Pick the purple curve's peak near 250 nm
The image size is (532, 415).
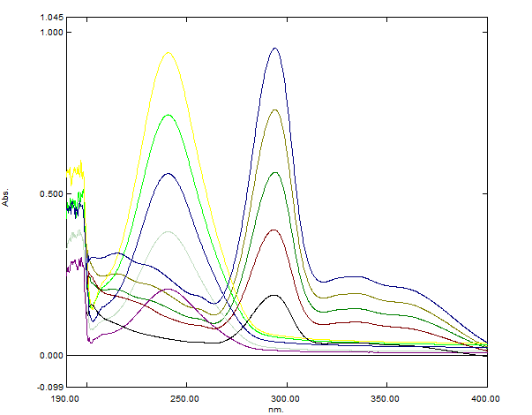point(169,290)
